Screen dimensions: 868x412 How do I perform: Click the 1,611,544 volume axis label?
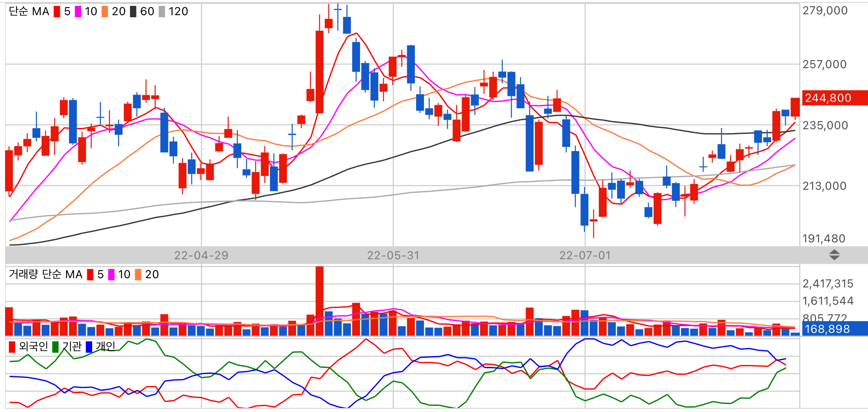pyautogui.click(x=828, y=301)
